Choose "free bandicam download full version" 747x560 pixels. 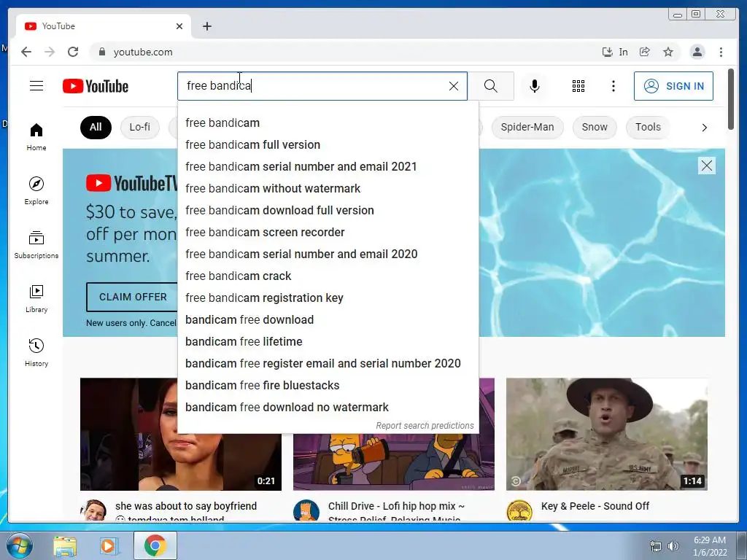328,211
